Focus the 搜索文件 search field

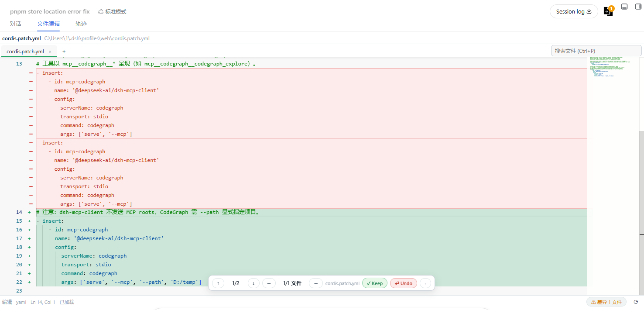596,51
